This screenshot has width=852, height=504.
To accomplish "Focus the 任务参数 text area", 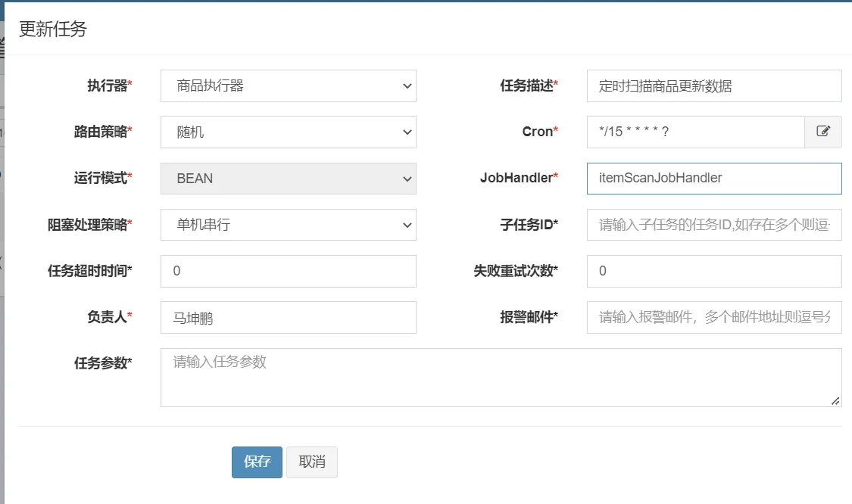I will tap(500, 377).
